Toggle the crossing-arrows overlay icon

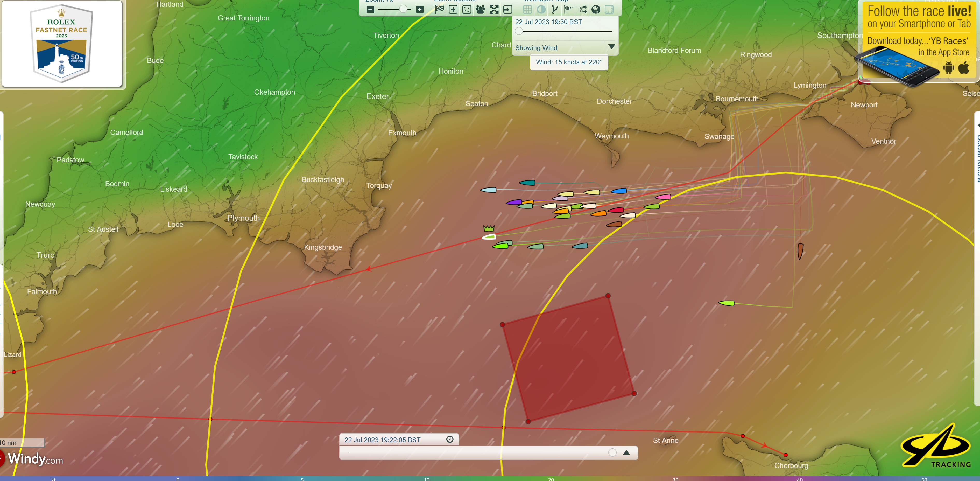pos(582,10)
